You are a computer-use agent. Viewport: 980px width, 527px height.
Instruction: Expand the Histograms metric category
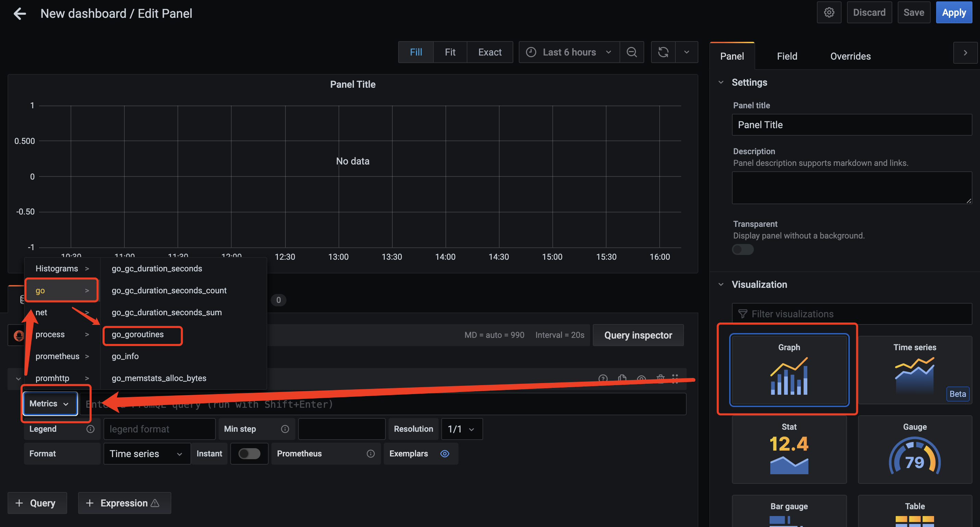coord(62,269)
